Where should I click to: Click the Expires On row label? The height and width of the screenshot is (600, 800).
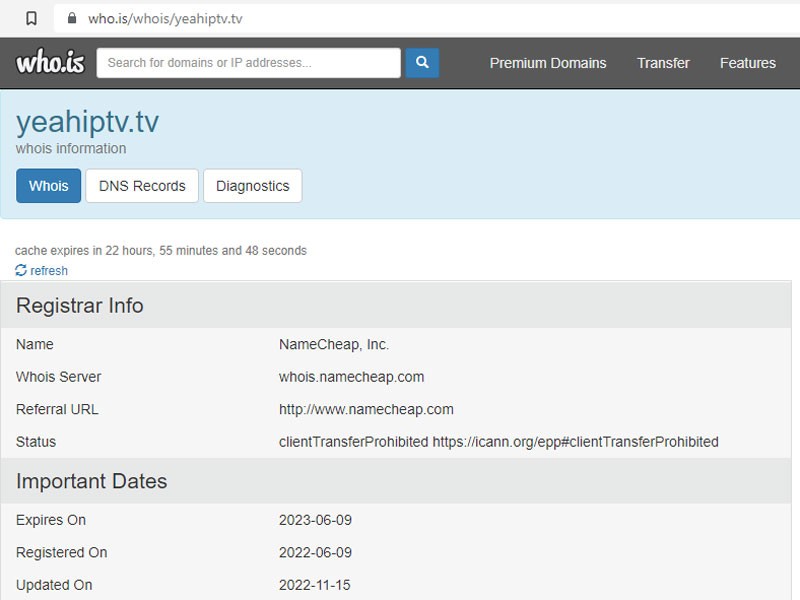(51, 520)
